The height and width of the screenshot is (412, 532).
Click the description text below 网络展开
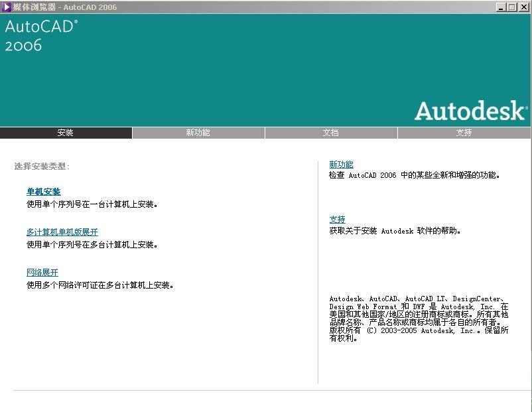(100, 285)
